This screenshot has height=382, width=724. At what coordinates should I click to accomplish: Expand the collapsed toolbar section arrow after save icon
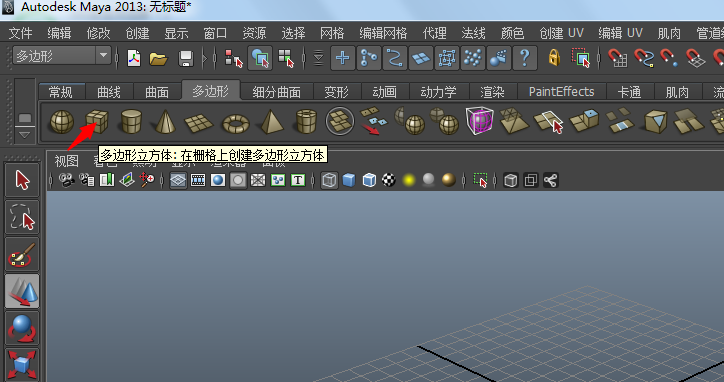pos(205,58)
